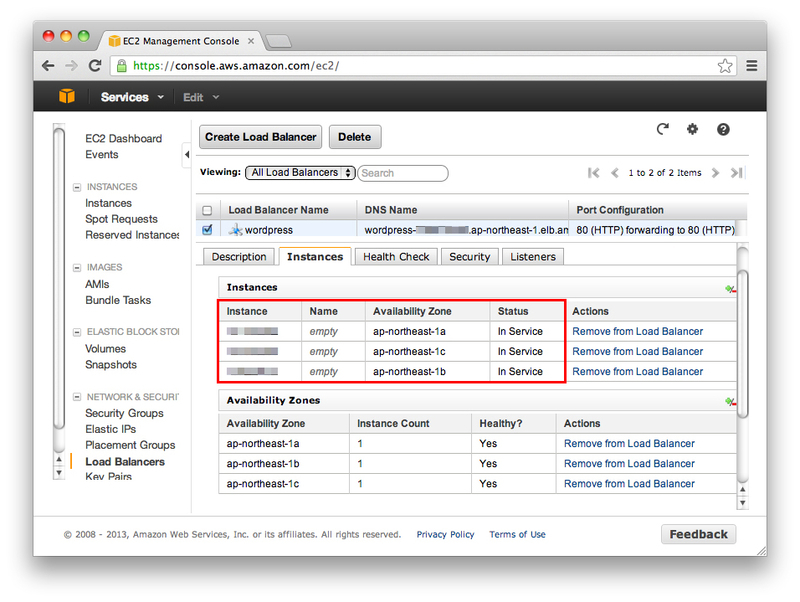Click the EC2 Management Console browser tab
This screenshot has height=602, width=800.
click(x=181, y=41)
